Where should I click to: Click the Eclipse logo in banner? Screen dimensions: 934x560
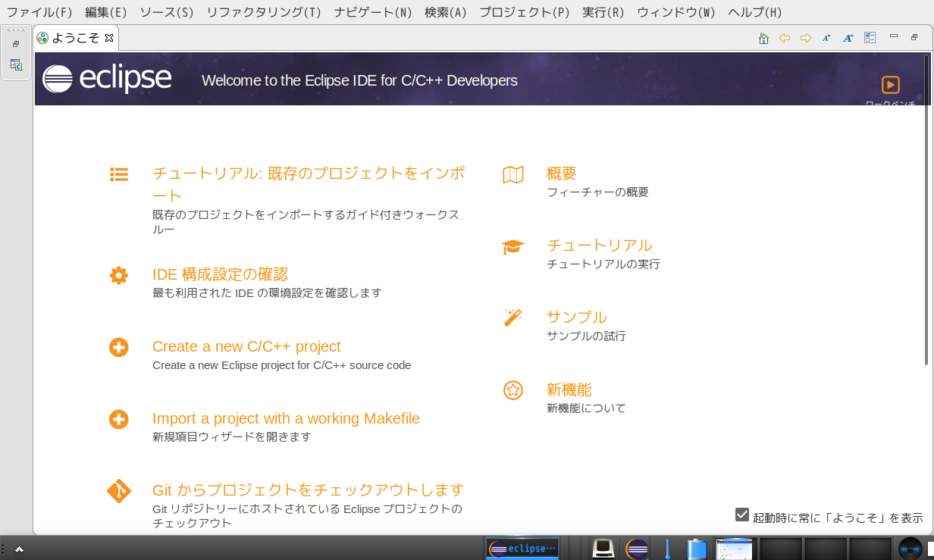(107, 79)
